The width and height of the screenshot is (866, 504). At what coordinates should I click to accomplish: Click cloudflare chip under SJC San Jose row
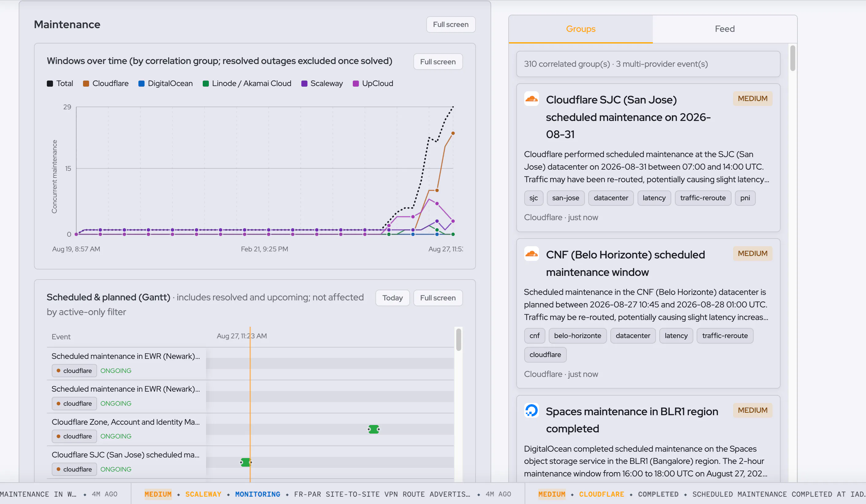click(x=74, y=469)
